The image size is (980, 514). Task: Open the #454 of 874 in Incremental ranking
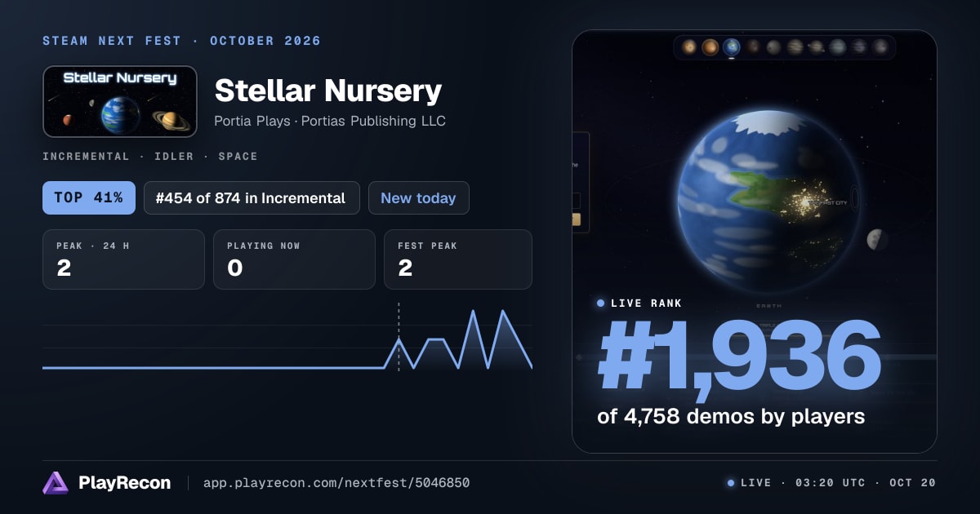click(252, 197)
